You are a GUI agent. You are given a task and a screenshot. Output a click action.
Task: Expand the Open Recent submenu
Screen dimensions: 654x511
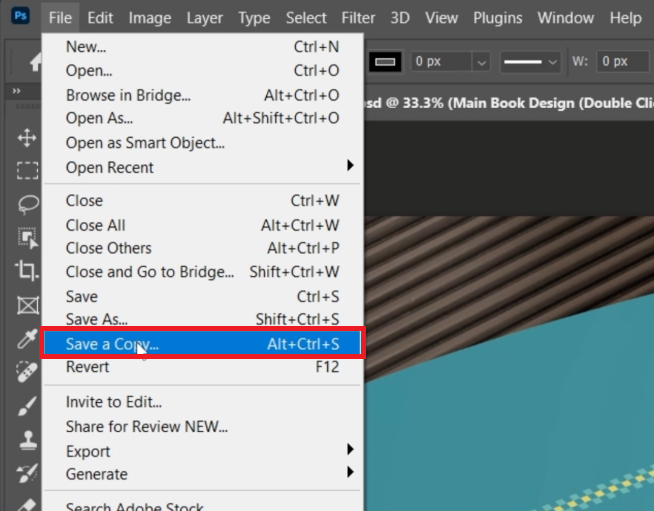tap(350, 167)
